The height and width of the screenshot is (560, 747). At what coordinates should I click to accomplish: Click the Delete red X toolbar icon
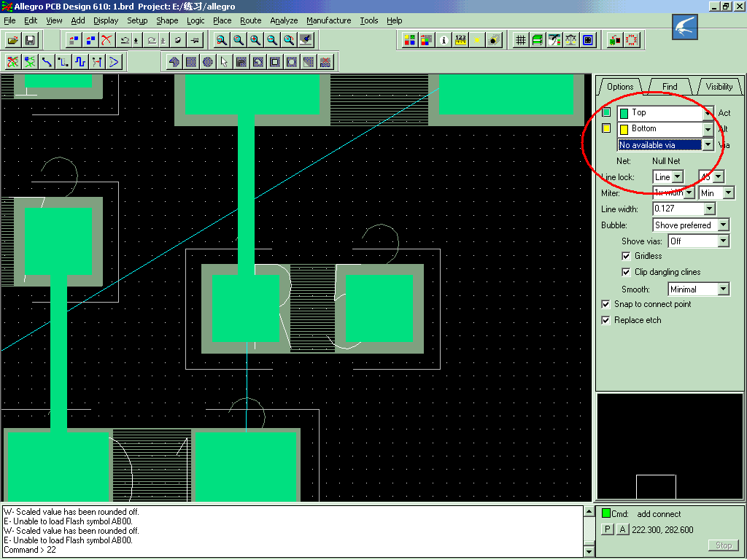107,40
